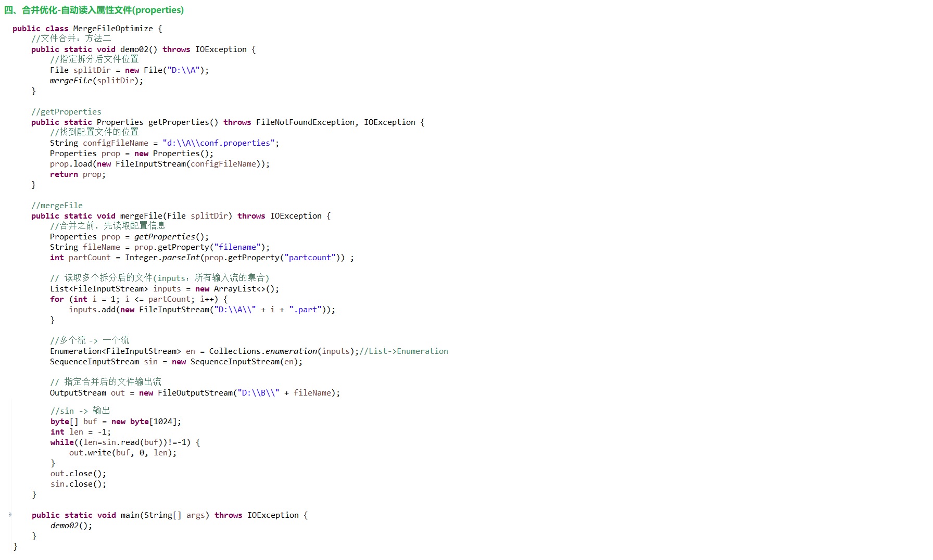Viewport: 933px width, 560px height.
Task: Click FileNotFoundException in the throws clause
Action: point(305,122)
